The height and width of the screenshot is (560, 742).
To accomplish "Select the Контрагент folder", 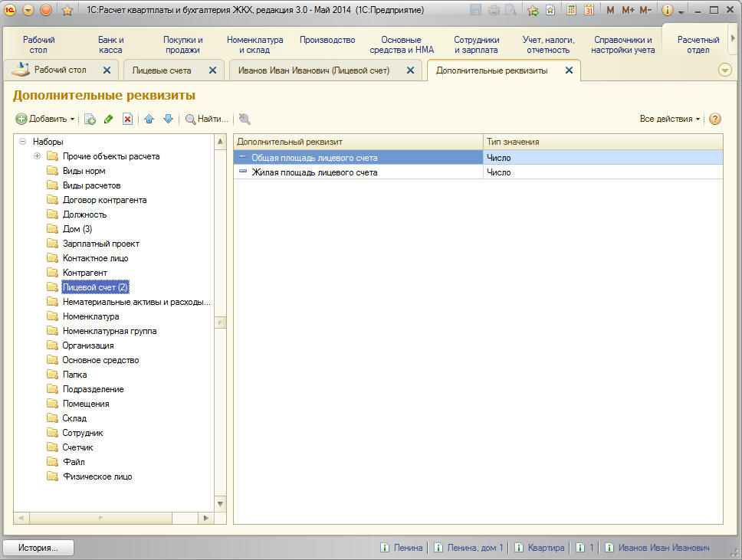I will (85, 273).
